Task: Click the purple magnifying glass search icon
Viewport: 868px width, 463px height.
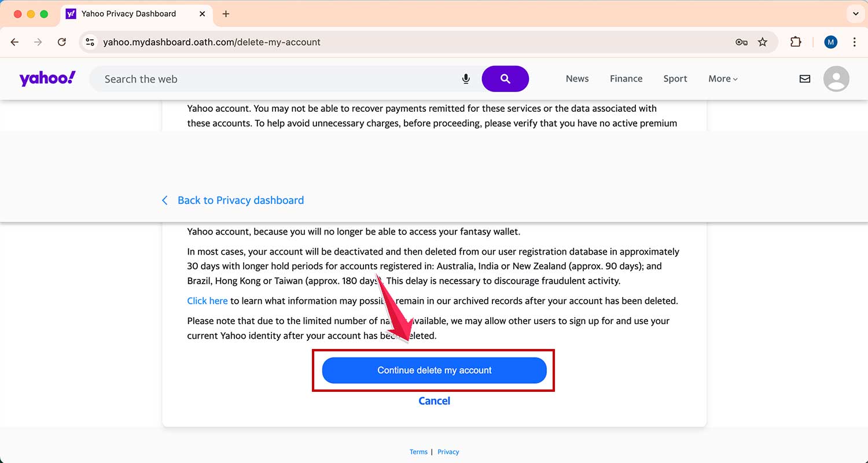Action: pyautogui.click(x=505, y=79)
